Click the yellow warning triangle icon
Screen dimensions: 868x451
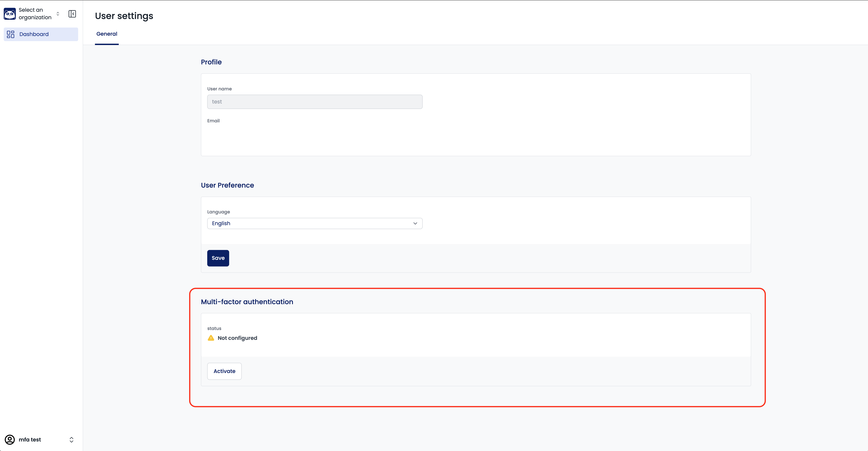211,338
